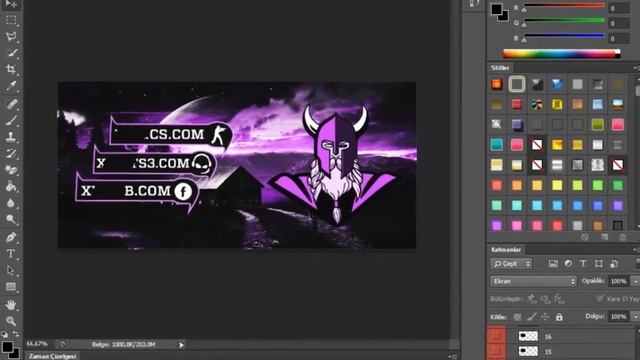Switch to the Katmanlar tab
The height and width of the screenshot is (360, 640).
point(506,249)
